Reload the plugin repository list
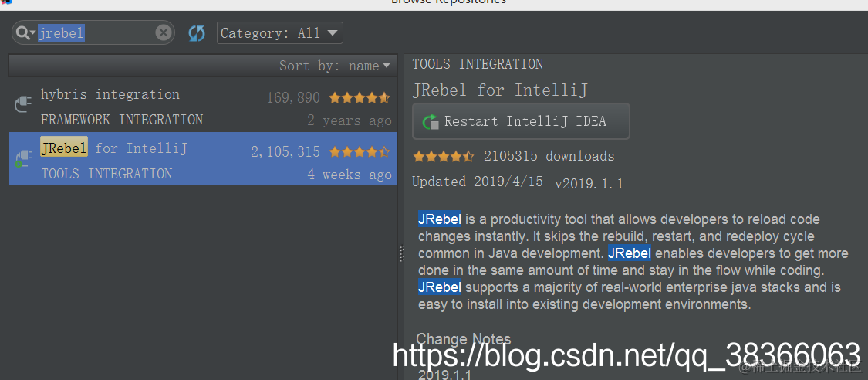The image size is (868, 380). coord(197,33)
